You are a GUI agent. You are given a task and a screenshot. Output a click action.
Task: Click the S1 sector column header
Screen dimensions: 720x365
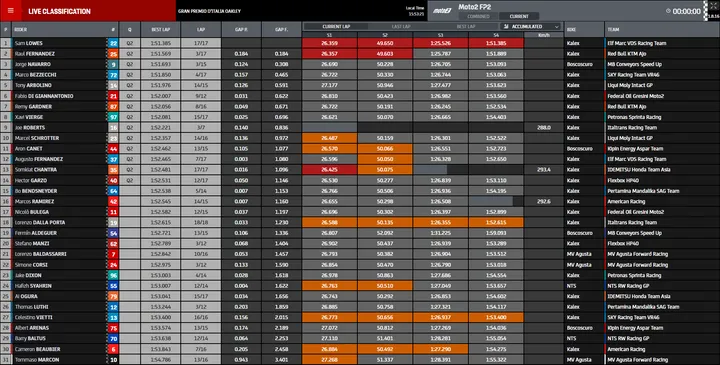point(329,35)
